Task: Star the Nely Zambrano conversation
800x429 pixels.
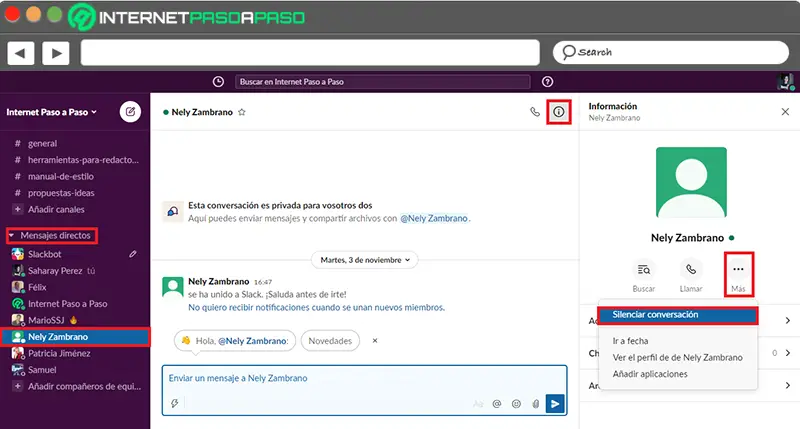Action: (242, 112)
